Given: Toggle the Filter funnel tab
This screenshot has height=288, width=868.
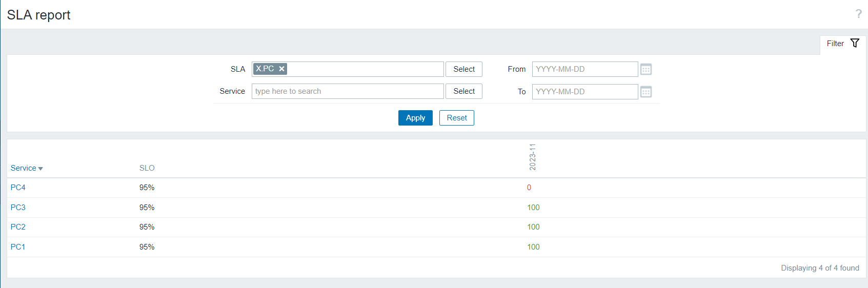Looking at the screenshot, I should [843, 44].
